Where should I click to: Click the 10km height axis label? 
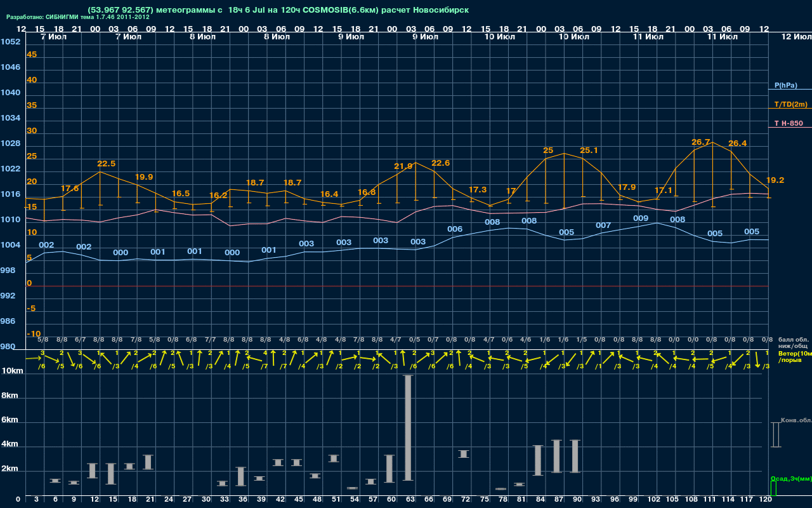[x=13, y=371]
